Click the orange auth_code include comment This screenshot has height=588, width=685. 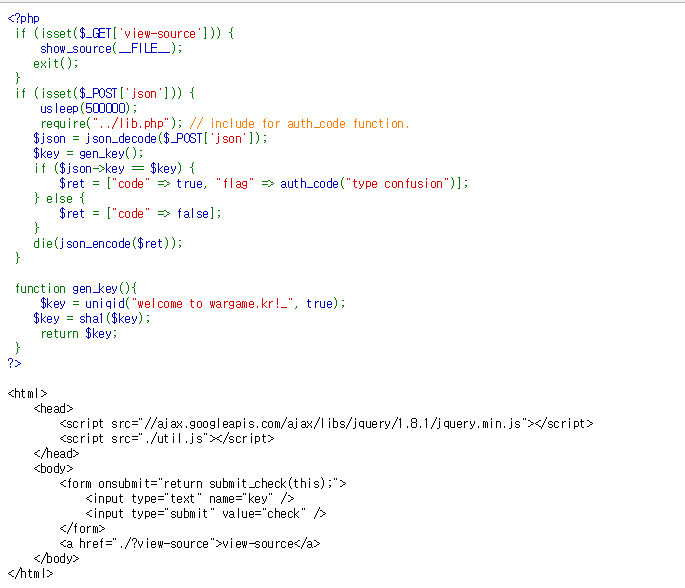299,124
